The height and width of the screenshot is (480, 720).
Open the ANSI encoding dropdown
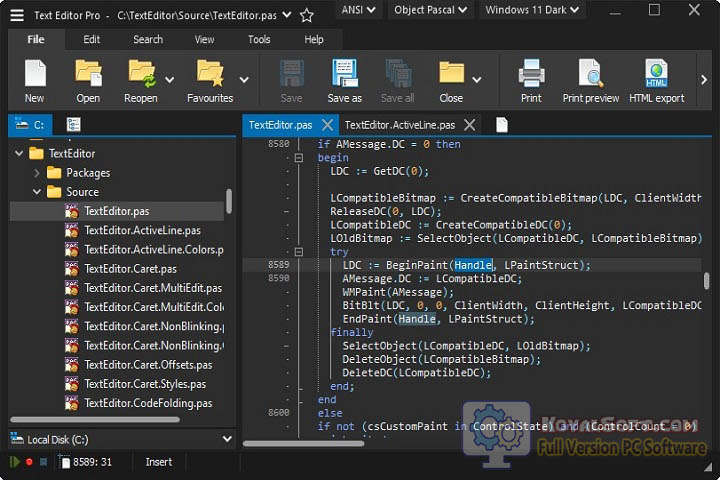tap(358, 10)
